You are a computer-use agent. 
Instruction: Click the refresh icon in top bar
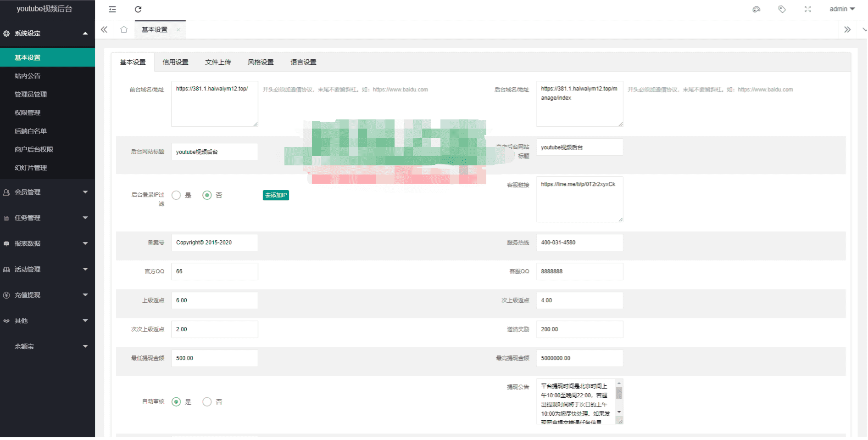[138, 9]
